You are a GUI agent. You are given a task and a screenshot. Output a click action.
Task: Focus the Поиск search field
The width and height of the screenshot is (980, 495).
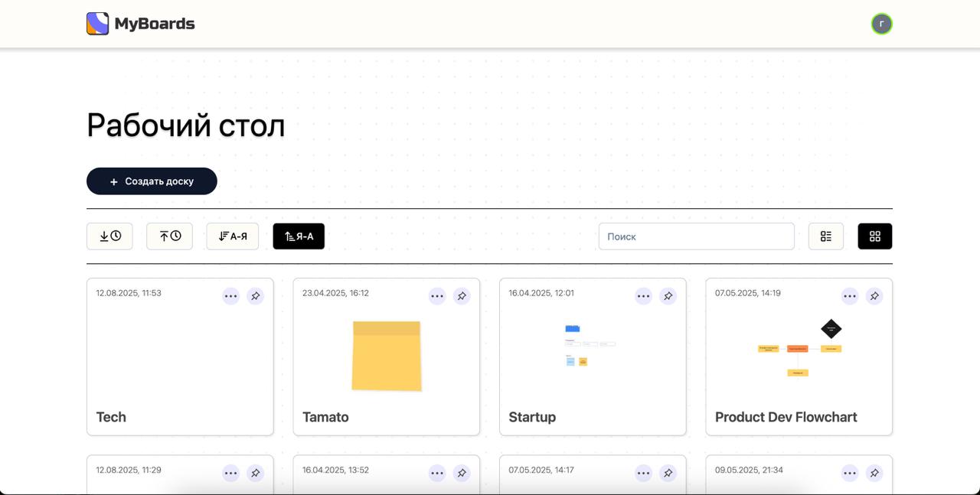(697, 236)
